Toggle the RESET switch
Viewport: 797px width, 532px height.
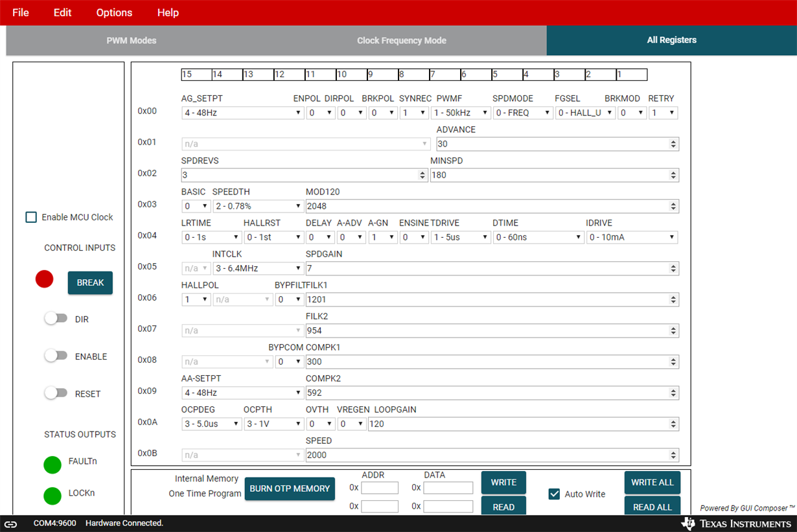pos(56,393)
